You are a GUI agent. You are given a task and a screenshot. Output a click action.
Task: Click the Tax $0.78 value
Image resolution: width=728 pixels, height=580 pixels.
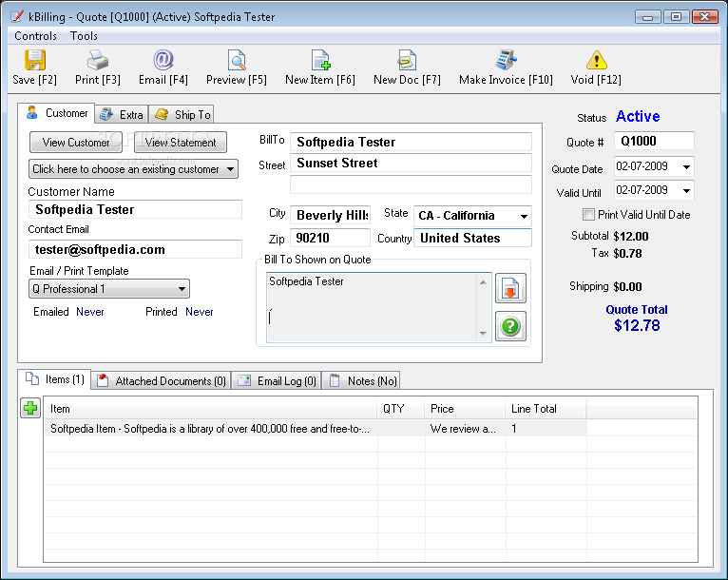[627, 254]
